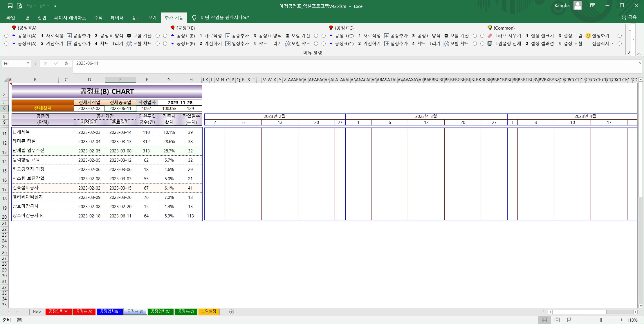Click the zoom slider handle in status bar
The height and width of the screenshot is (324, 644).
point(601,320)
